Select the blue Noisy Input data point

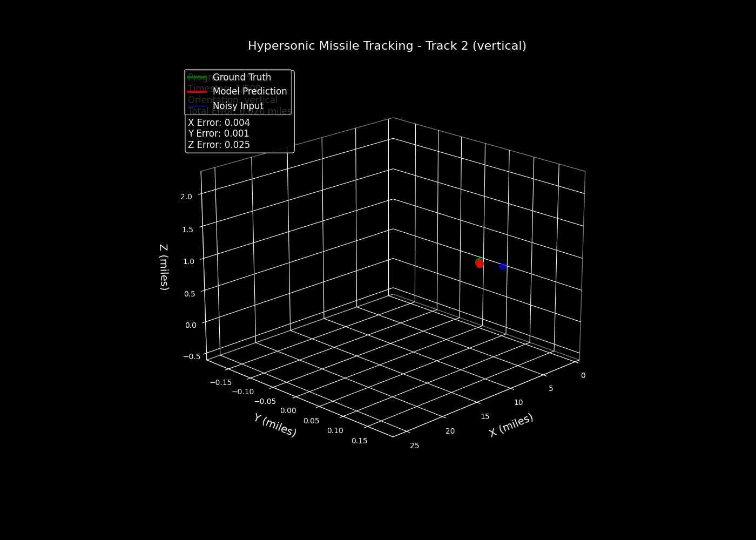click(x=503, y=266)
